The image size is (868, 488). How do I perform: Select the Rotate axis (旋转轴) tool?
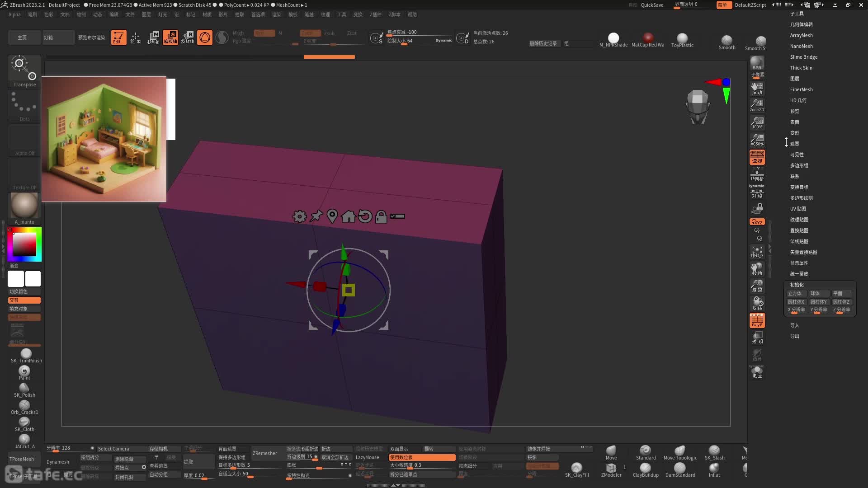click(x=188, y=38)
